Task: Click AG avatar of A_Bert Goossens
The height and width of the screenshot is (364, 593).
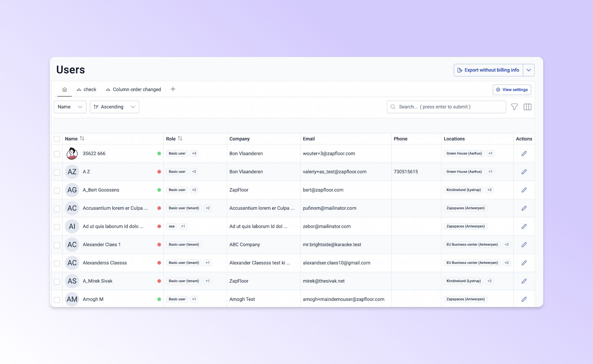Action: pos(72,190)
